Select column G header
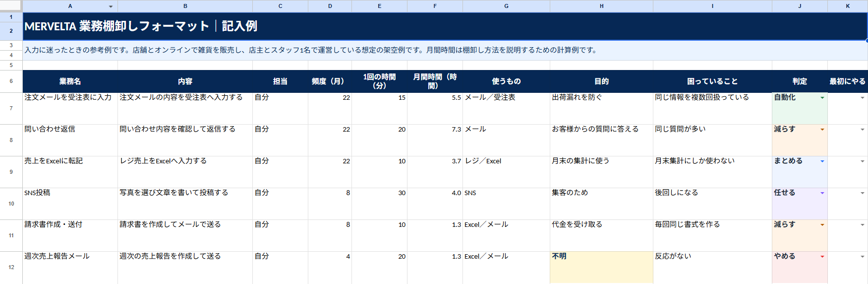Image resolution: width=868 pixels, height=284 pixels. pos(506,6)
